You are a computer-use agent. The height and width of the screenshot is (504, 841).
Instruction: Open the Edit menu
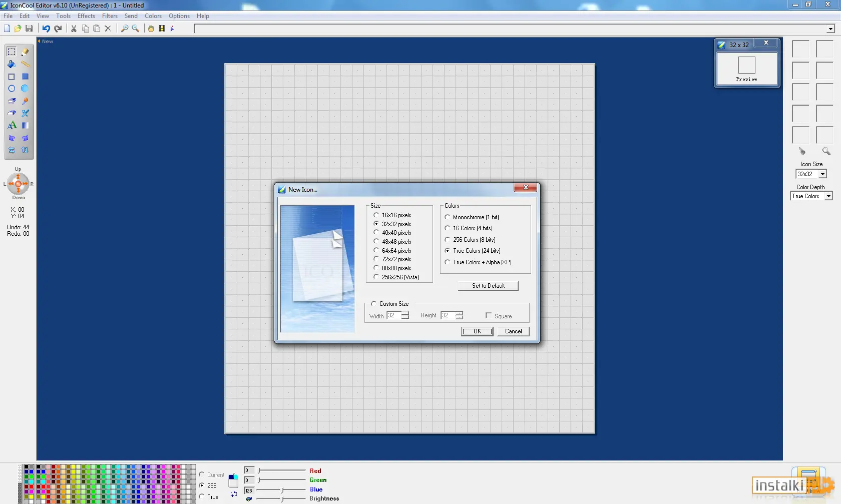tap(25, 16)
